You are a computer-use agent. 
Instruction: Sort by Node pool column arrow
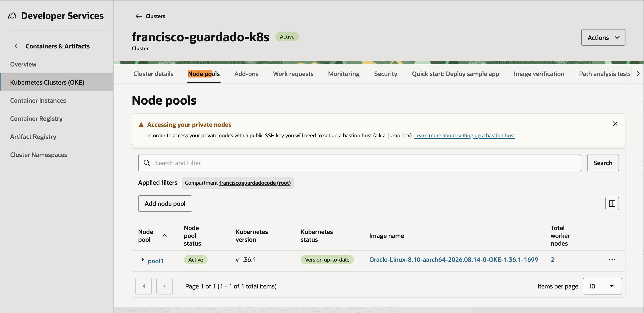(164, 235)
